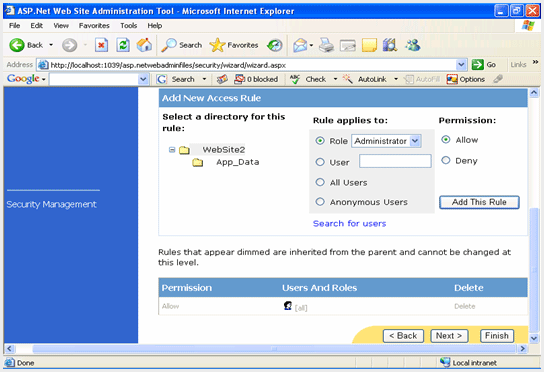This screenshot has height=372, width=544.
Task: Collapse the WebSite2 tree node
Action: [x=172, y=150]
